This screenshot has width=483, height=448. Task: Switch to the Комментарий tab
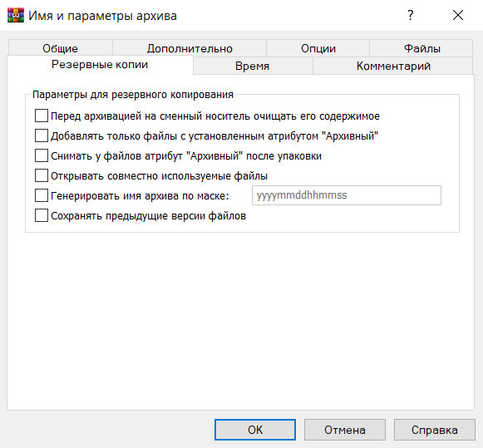[x=393, y=66]
